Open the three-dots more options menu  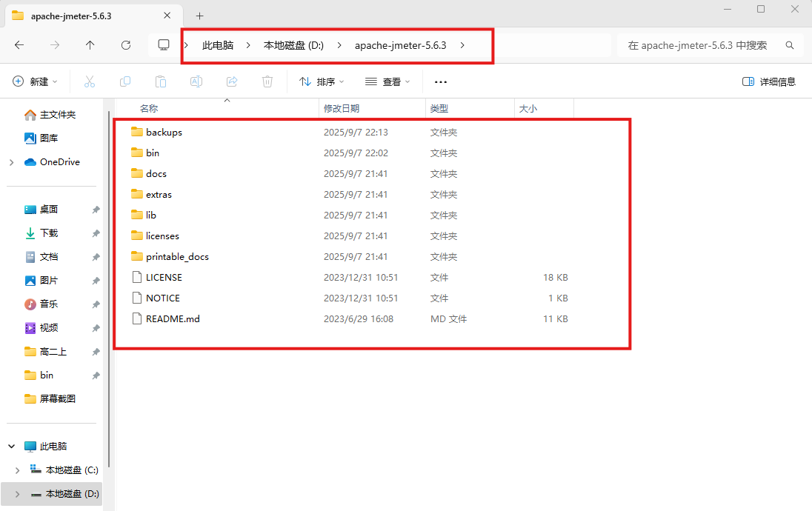[441, 81]
